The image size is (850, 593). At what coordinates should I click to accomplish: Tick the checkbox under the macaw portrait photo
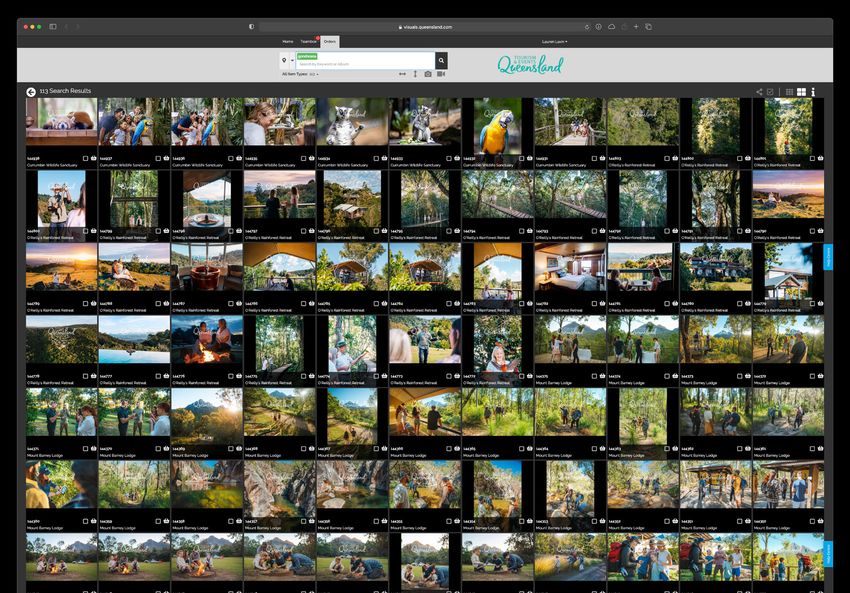(x=521, y=158)
